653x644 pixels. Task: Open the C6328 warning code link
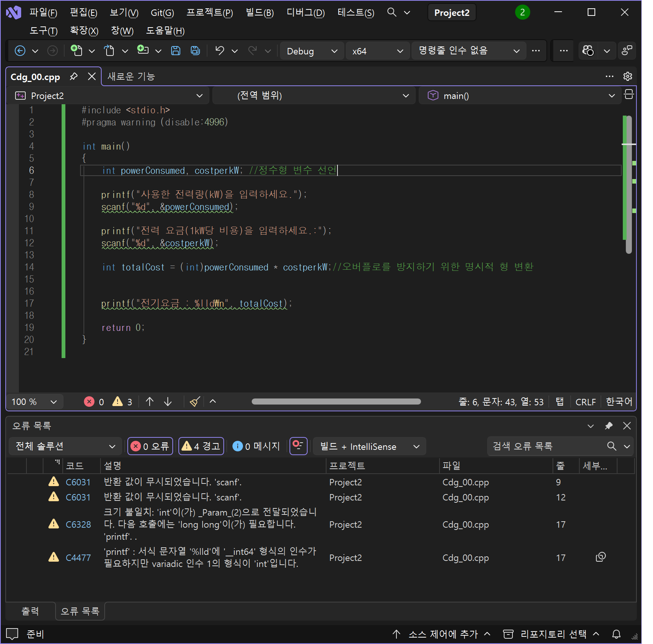pos(78,524)
